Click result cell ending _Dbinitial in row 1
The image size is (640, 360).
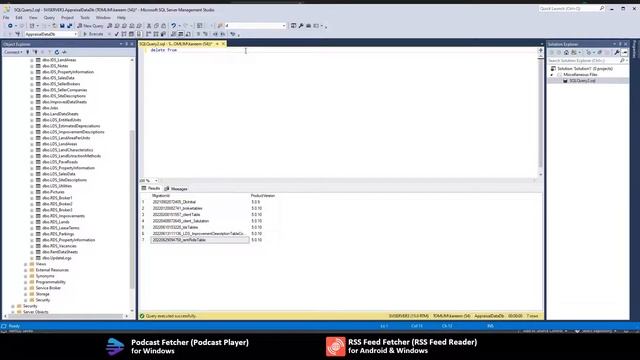pyautogui.click(x=200, y=202)
